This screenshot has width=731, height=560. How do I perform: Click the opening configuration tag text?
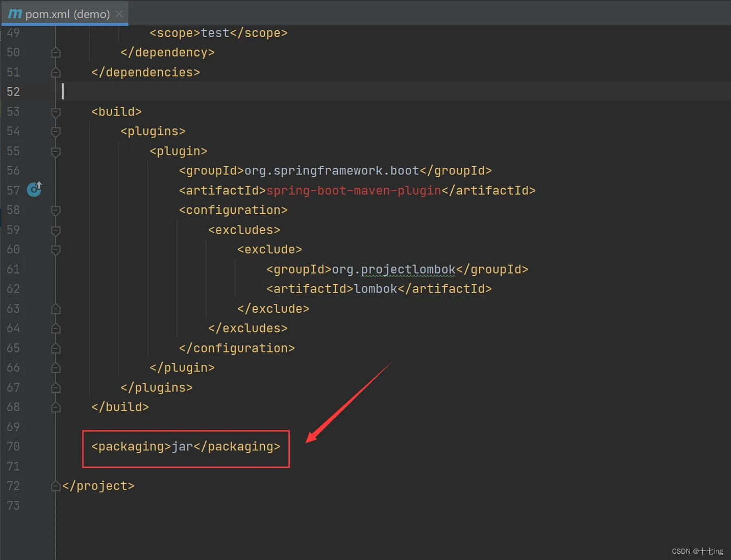pyautogui.click(x=233, y=211)
